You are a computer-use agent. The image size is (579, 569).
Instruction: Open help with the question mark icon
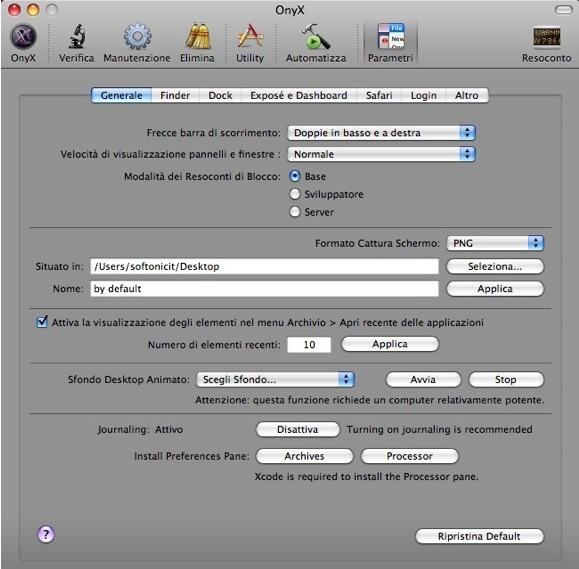point(46,534)
